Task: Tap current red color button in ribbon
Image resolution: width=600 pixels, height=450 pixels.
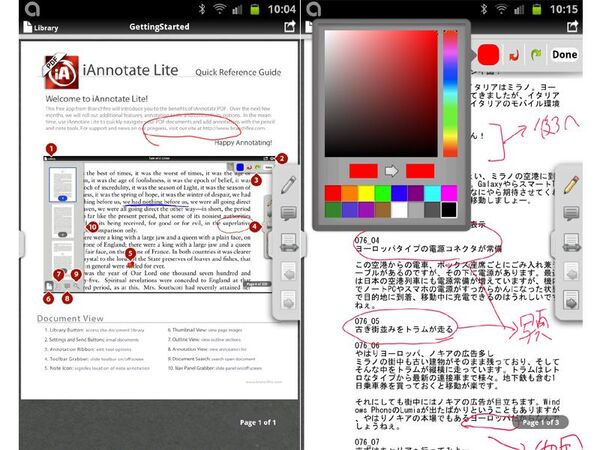Action: (x=488, y=54)
